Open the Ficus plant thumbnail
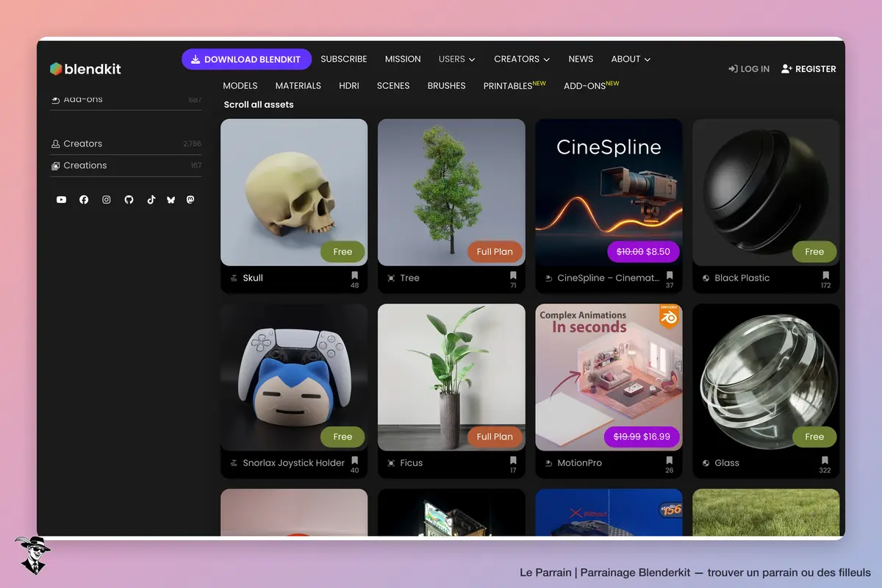This screenshot has width=882, height=588. 451,377
